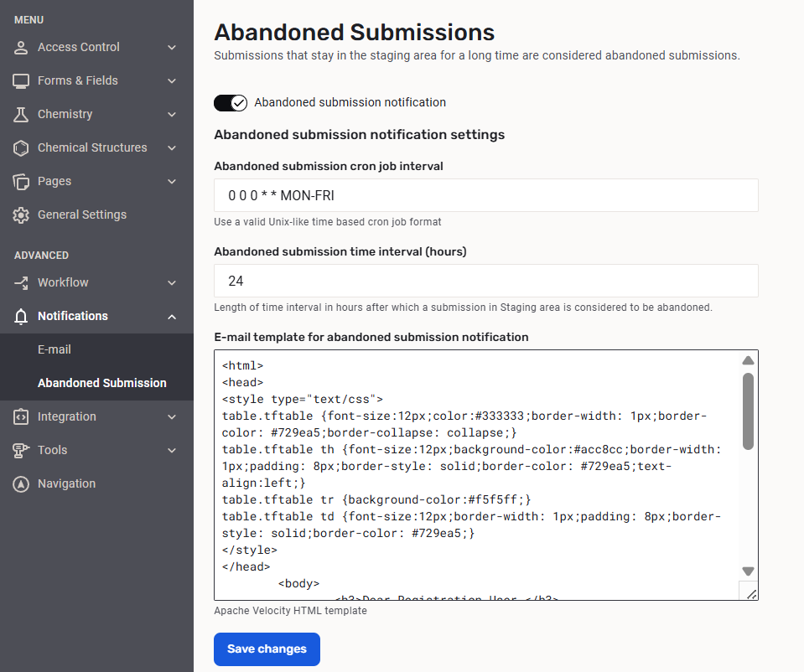Expand the Chemistry submenu chevron
Screen dimensions: 804x672
172,115
